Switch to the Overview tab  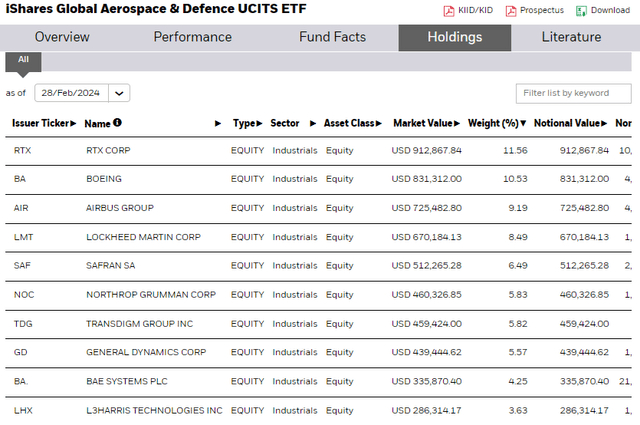tap(62, 38)
